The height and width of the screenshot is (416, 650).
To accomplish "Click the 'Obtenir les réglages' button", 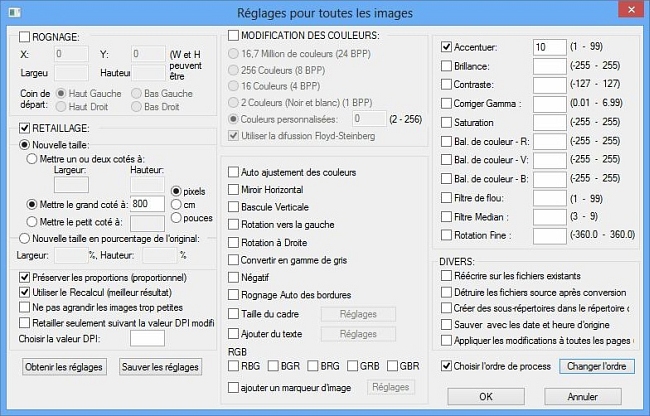I will click(x=64, y=367).
